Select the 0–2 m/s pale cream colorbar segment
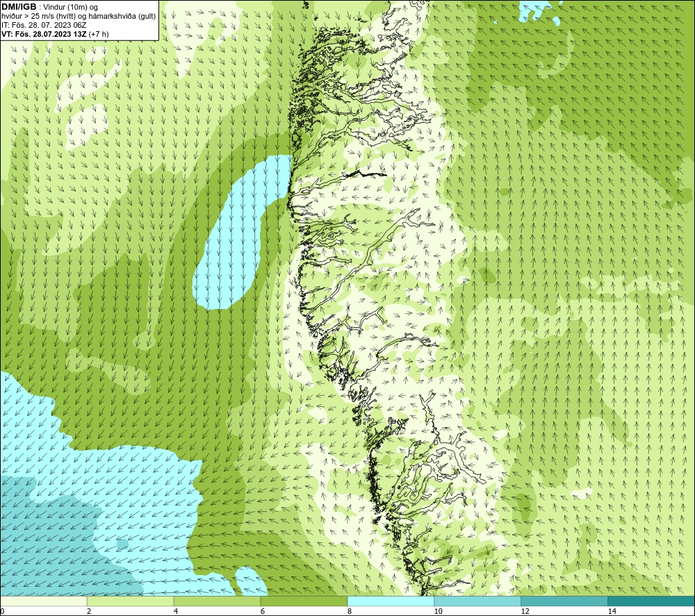Image resolution: width=695 pixels, height=616 pixels. [x=43, y=601]
